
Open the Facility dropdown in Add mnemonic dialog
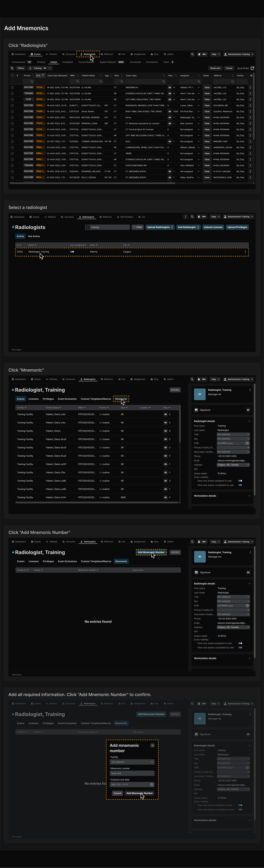tap(132, 762)
